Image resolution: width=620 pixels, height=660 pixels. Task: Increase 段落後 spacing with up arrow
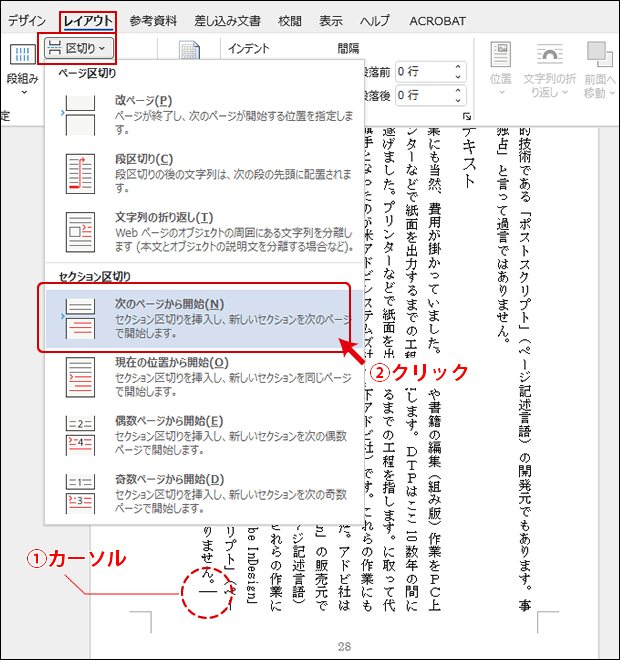458,90
